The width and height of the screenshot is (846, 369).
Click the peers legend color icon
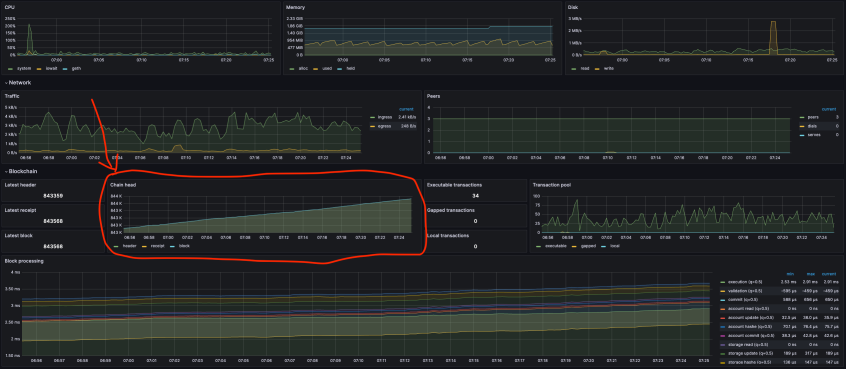[x=803, y=117]
